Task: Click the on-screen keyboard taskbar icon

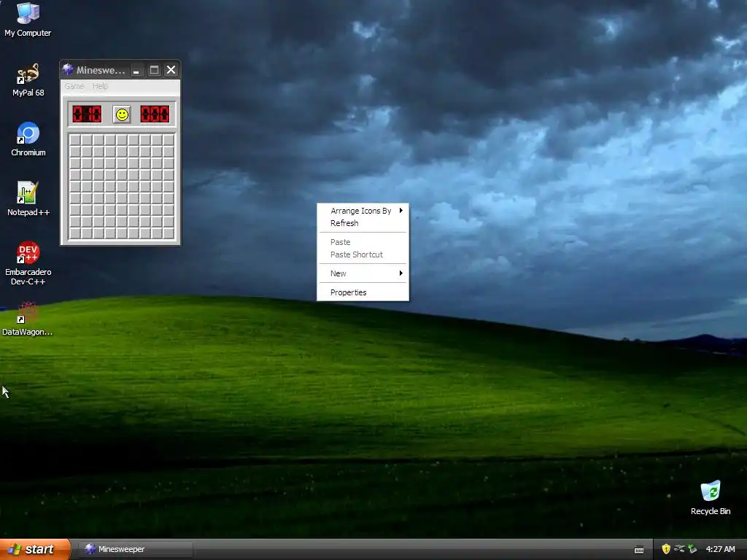Action: pyautogui.click(x=639, y=550)
